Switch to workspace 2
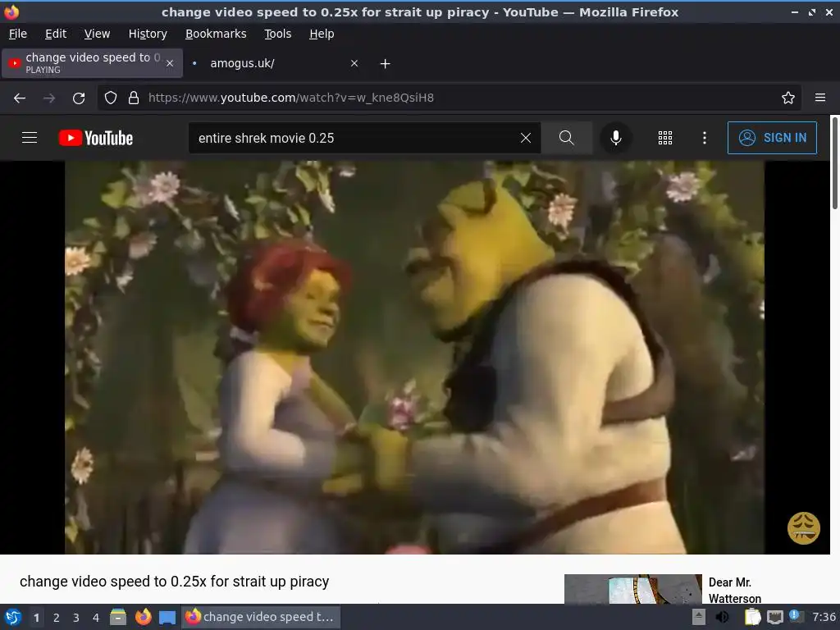840x630 pixels. (57, 618)
